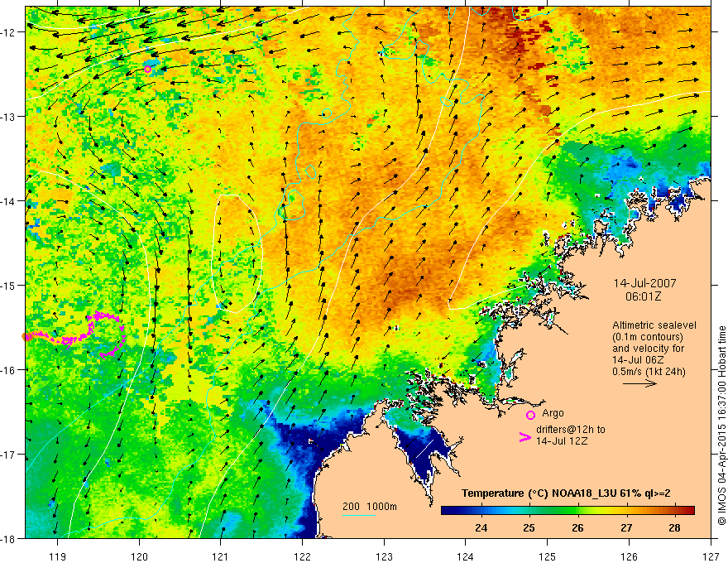Click the magenta drifter arrow legend symbol

[x=524, y=437]
